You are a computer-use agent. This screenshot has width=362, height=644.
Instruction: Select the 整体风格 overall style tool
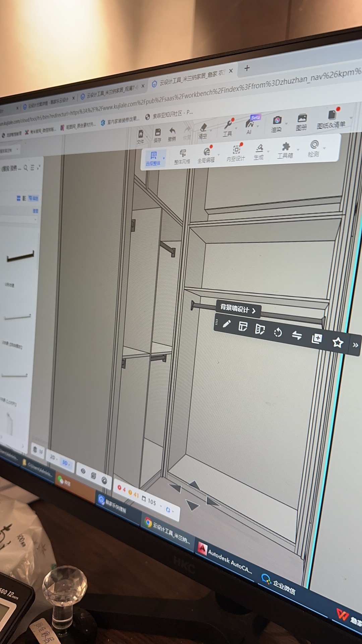point(182,157)
